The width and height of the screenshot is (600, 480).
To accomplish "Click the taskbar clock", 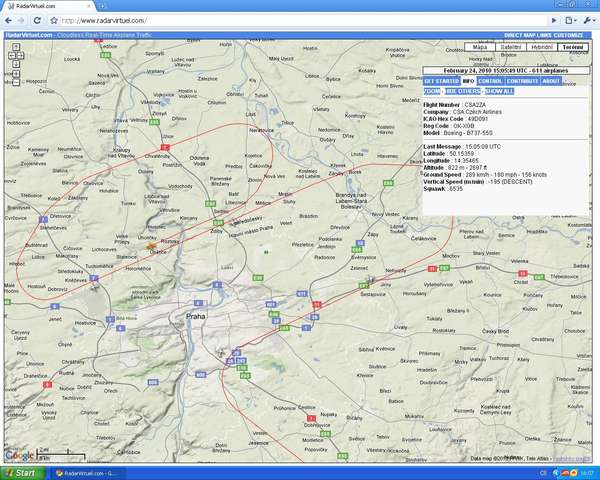I will (589, 473).
